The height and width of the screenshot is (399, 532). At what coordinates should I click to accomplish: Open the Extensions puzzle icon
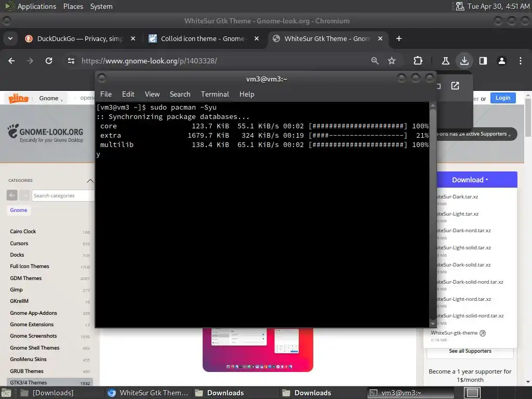tap(418, 61)
